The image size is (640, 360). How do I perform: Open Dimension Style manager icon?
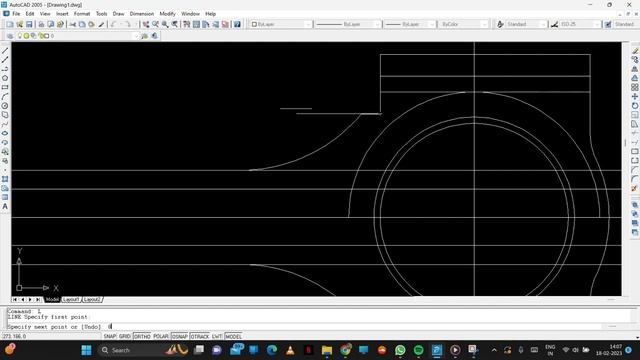tap(554, 24)
